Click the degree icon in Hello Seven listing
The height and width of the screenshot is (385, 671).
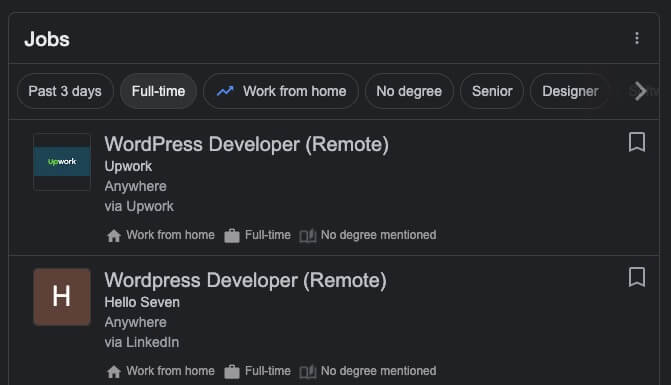[x=308, y=372]
